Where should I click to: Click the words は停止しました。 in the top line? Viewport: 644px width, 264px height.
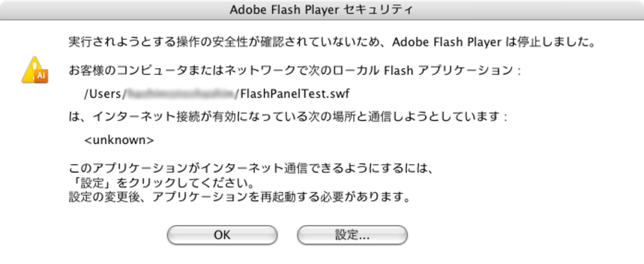pyautogui.click(x=549, y=43)
